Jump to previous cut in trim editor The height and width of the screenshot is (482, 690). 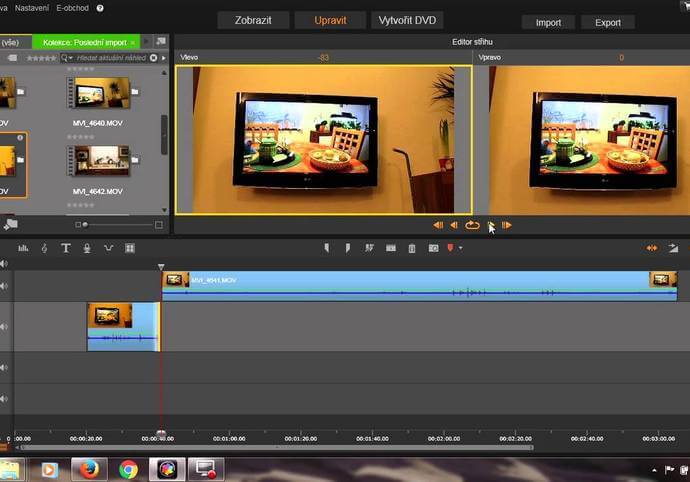[x=438, y=225]
